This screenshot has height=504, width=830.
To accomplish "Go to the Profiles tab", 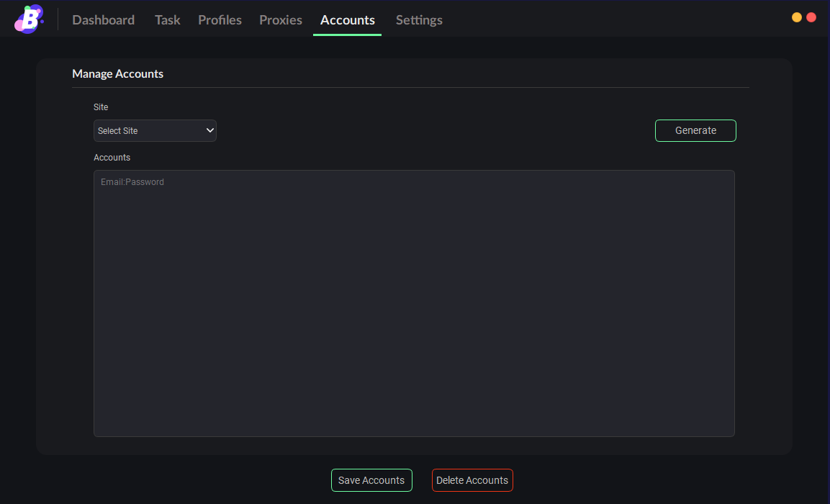I will pos(220,20).
